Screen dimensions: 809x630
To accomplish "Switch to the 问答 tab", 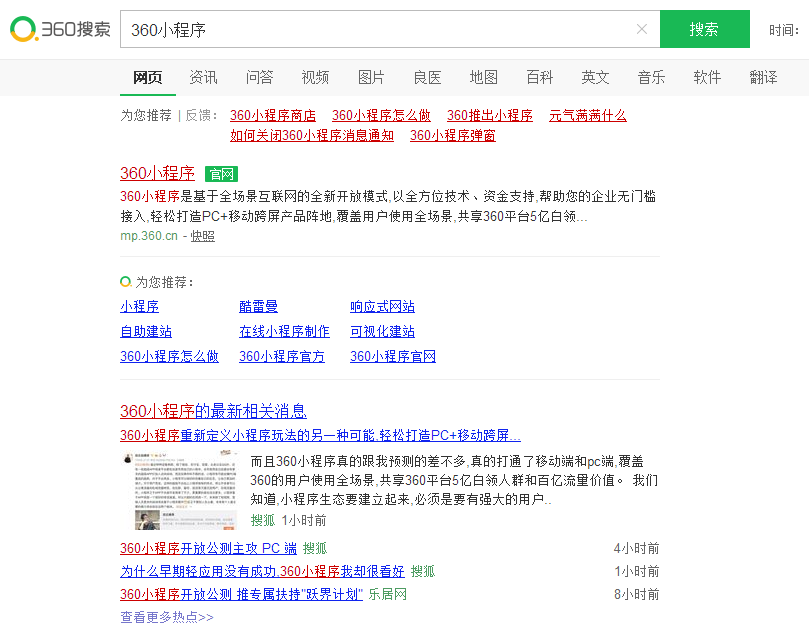I will click(259, 77).
